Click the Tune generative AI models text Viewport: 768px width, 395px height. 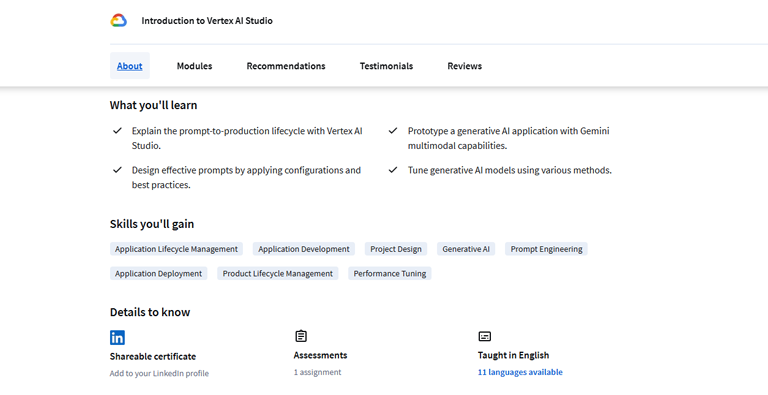(x=510, y=170)
